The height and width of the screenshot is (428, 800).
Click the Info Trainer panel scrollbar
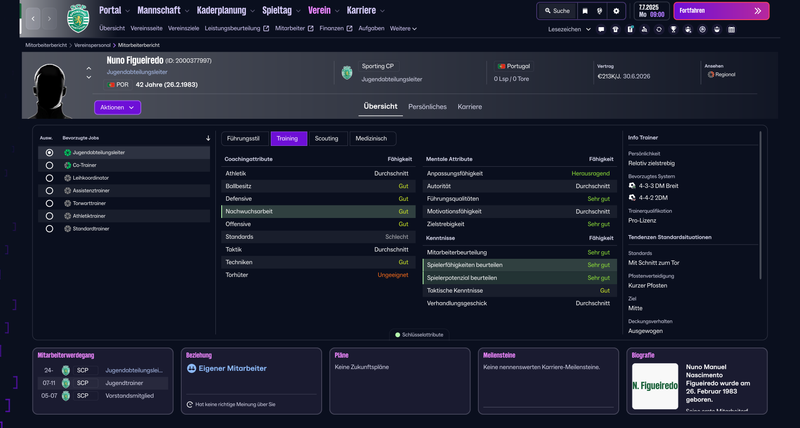(760, 205)
